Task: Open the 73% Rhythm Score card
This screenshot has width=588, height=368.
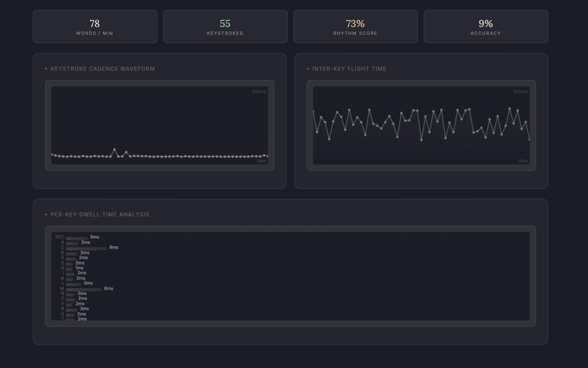Action: (x=355, y=26)
